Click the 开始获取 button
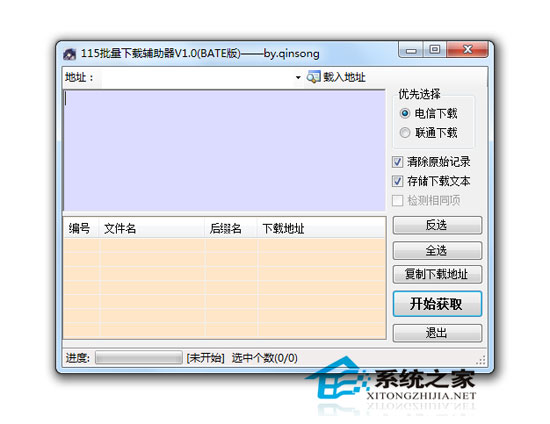550x424 pixels. tap(437, 304)
